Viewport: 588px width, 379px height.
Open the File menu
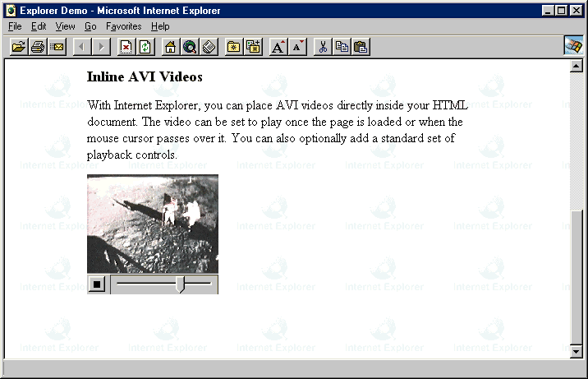pos(15,26)
